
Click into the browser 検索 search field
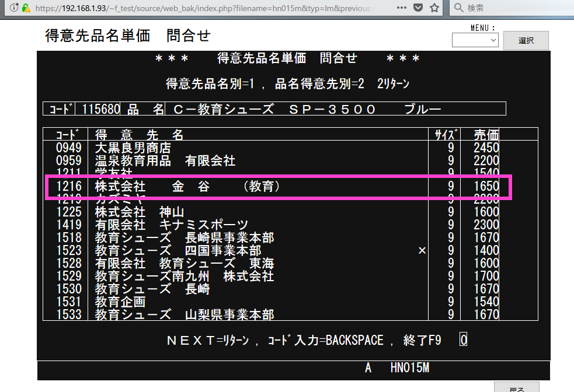[514, 8]
